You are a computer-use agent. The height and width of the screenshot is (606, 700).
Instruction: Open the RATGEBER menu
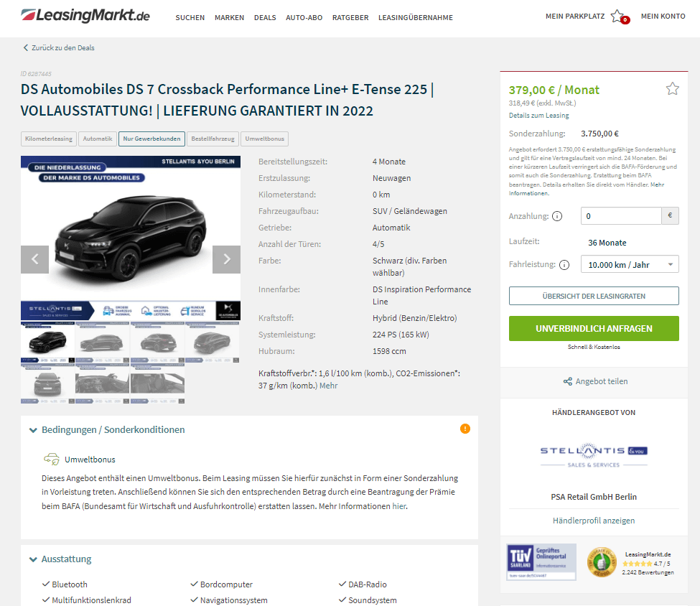tap(350, 17)
